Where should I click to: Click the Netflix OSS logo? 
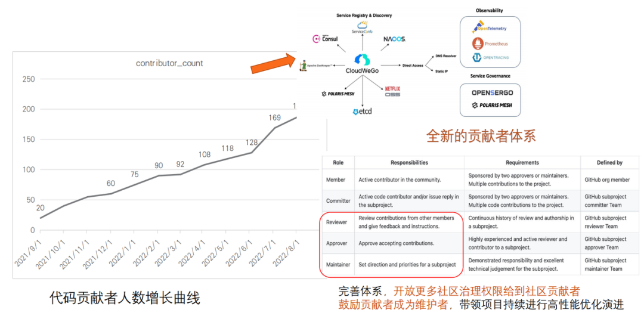point(392,91)
